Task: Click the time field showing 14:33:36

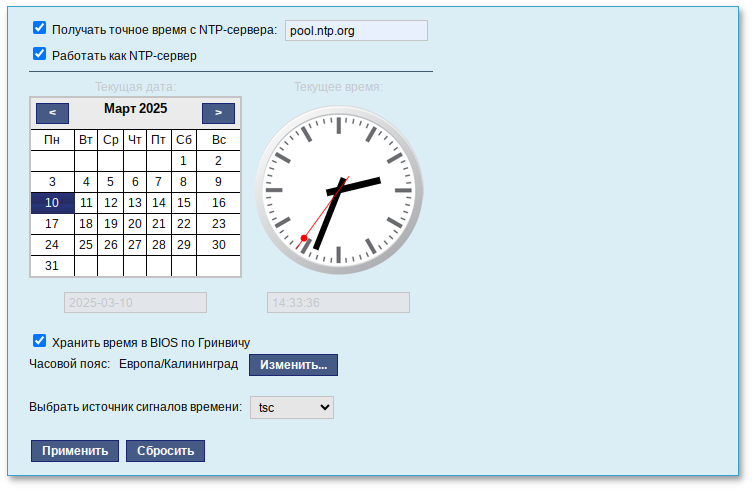Action: [x=338, y=303]
